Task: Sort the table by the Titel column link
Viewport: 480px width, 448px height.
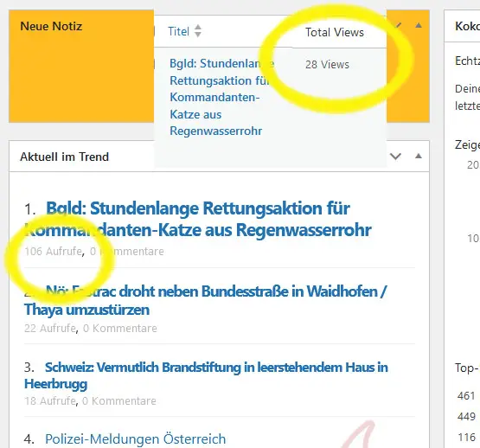Action: 178,31
